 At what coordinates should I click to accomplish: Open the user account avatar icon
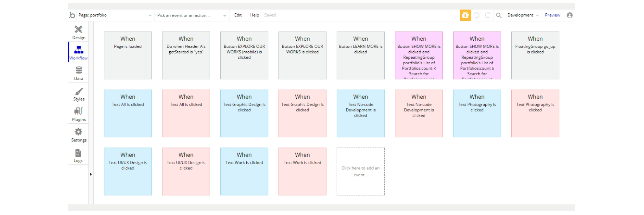coord(570,15)
